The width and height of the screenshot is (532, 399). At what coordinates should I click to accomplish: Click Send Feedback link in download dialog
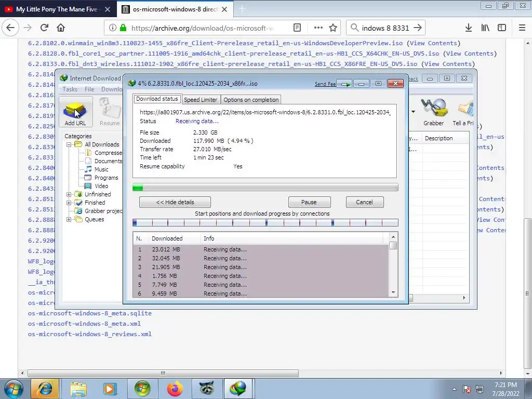[x=325, y=84]
